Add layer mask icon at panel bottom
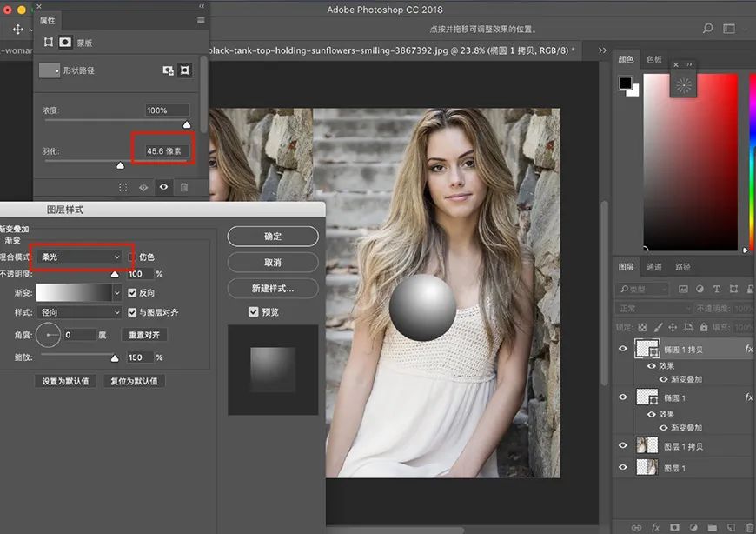Image resolution: width=756 pixels, height=534 pixels. pos(674,527)
